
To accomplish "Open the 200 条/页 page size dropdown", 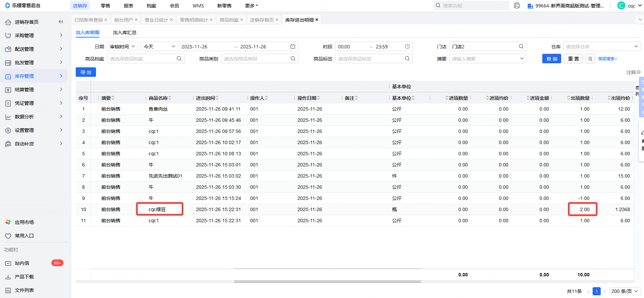I will click(625, 291).
